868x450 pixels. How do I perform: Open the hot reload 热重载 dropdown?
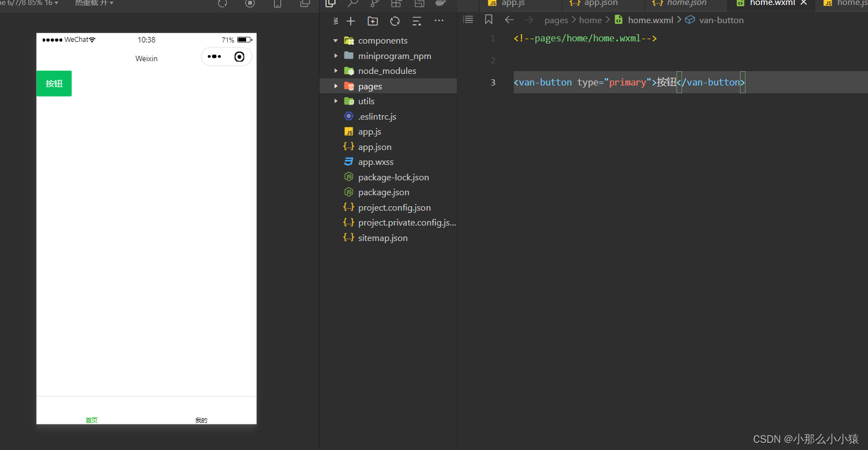click(x=94, y=3)
